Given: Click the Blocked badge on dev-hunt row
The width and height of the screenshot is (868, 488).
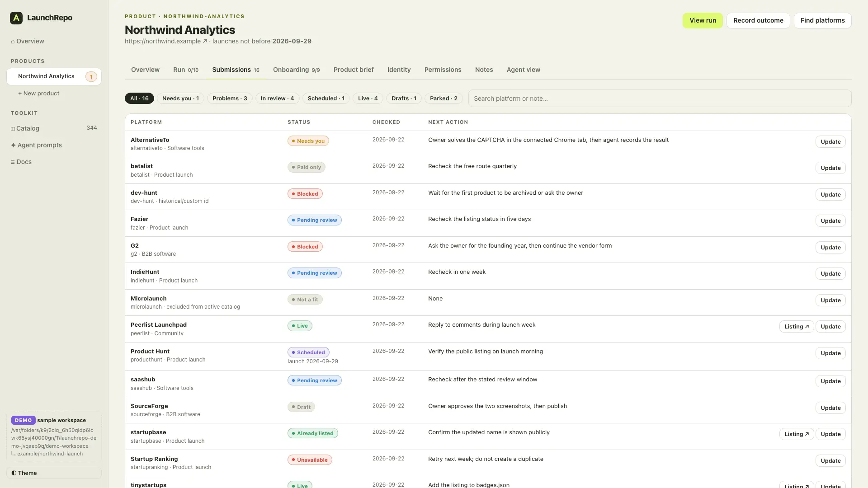Looking at the screenshot, I should pyautogui.click(x=305, y=194).
